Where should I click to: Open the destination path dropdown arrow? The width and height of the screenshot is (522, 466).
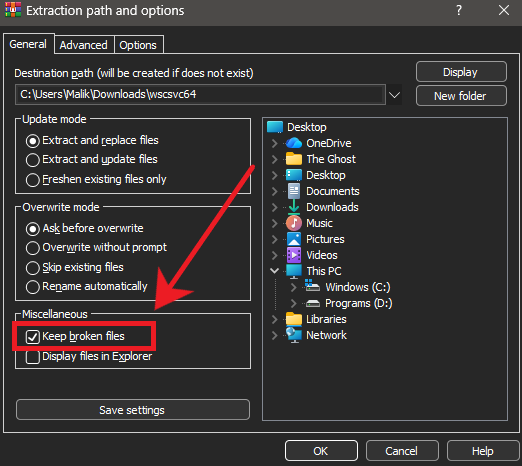(394, 95)
